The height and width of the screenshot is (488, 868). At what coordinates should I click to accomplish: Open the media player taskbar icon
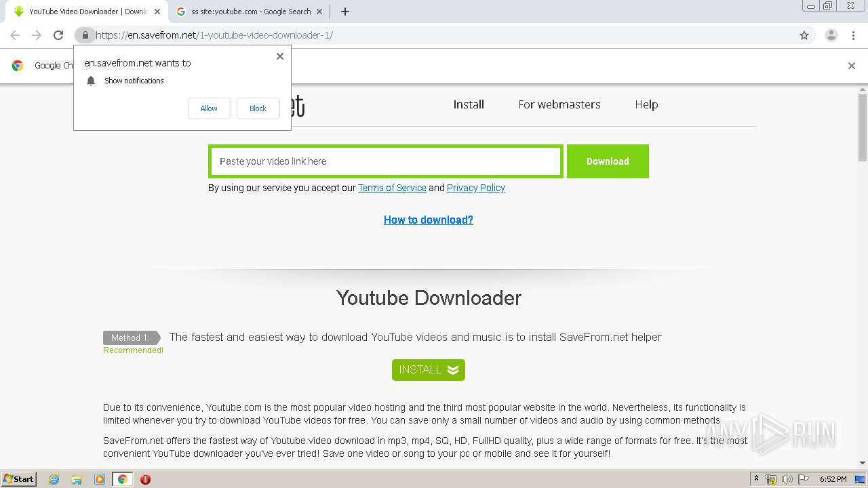click(100, 479)
